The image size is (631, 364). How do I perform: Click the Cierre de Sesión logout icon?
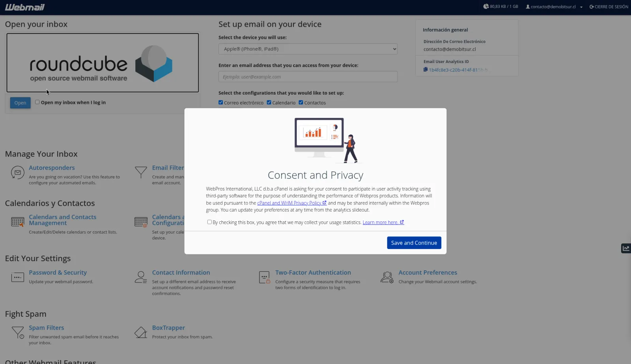click(x=592, y=7)
